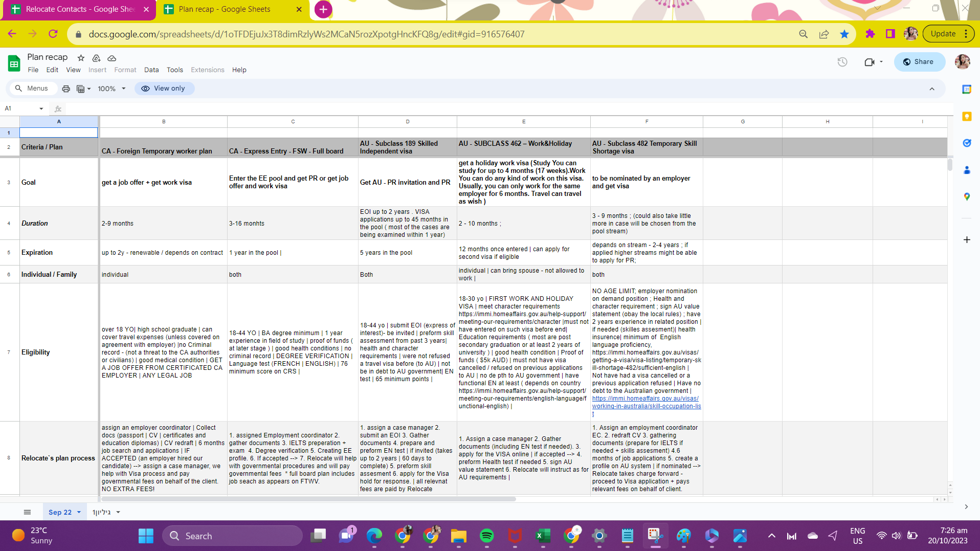This screenshot has width=980, height=551.
Task: Open the Name Box dropdown arrow
Action: pos(41,108)
